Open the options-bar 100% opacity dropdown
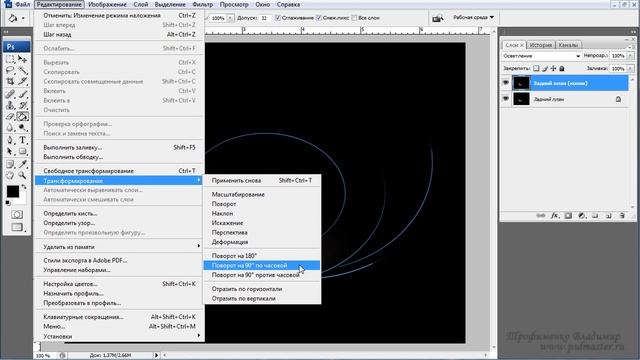The image size is (640, 360). pyautogui.click(x=230, y=18)
